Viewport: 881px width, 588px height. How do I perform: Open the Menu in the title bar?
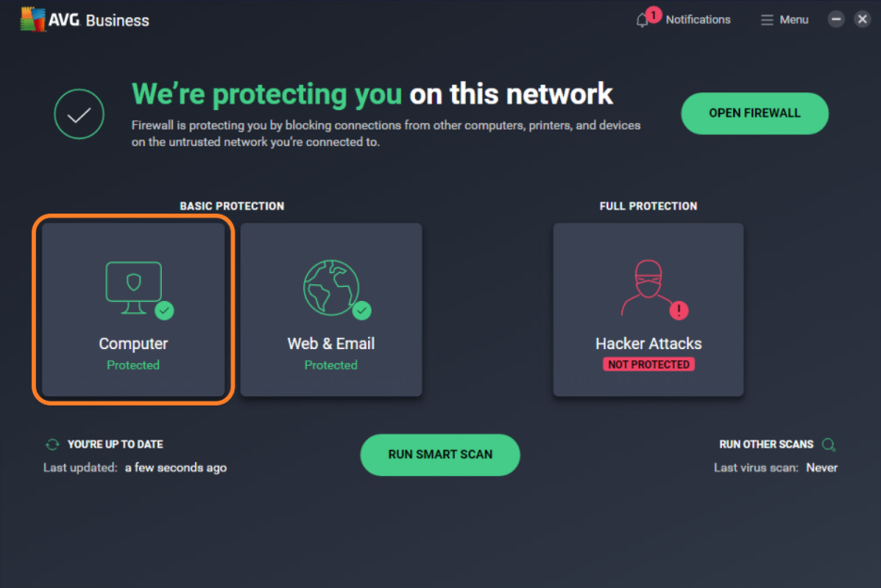pyautogui.click(x=783, y=19)
